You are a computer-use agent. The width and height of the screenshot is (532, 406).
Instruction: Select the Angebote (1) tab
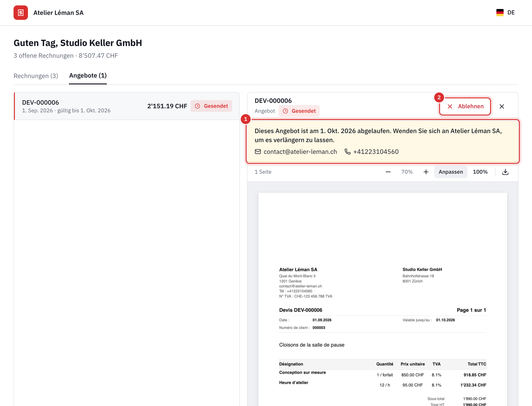(x=88, y=76)
